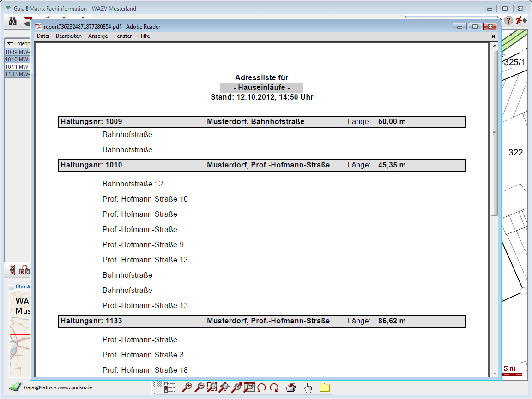
Task: Click the printer icon in bottom toolbar
Action: point(291,387)
